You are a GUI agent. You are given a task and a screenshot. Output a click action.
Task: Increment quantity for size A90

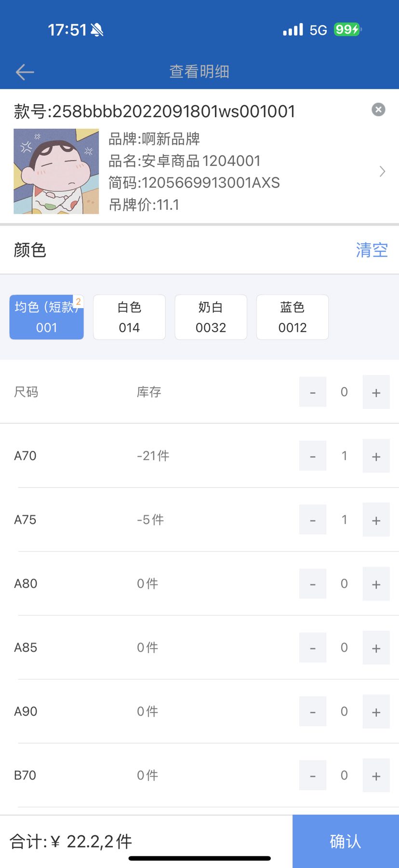tap(376, 712)
